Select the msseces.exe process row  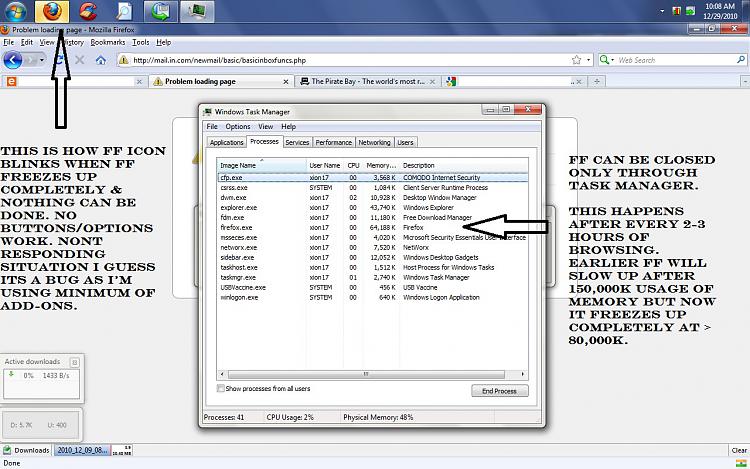click(x=373, y=238)
